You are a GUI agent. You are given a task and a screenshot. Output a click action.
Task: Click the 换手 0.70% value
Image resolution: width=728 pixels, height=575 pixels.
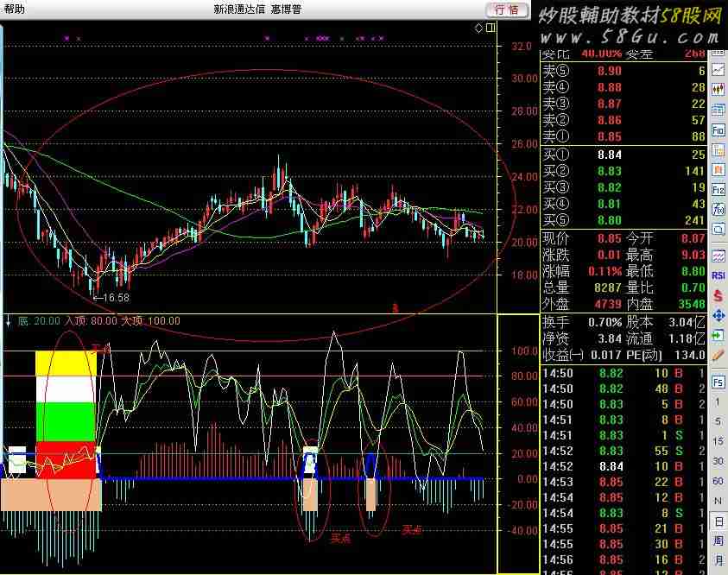click(x=605, y=322)
